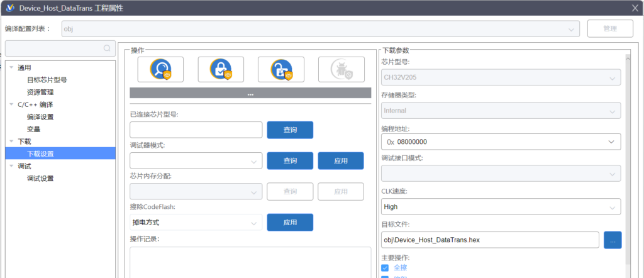Collapse the 下载 tree group
Screen dimensions: 644x278
[11, 142]
